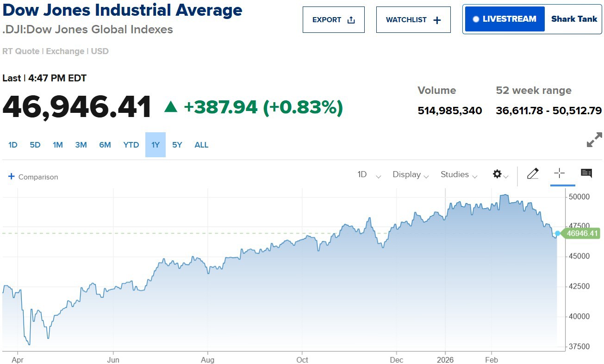
Task: Switch Livestream toggle to Shark Tank
Action: 573,19
